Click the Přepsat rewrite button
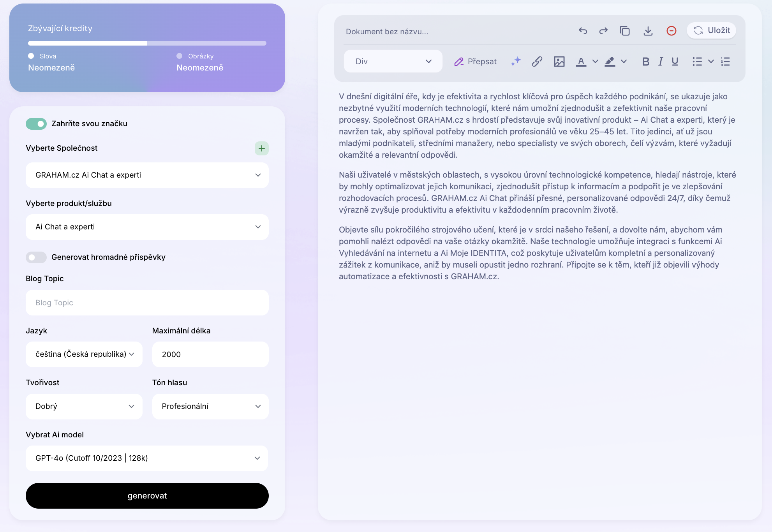Image resolution: width=772 pixels, height=532 pixels. coord(475,62)
